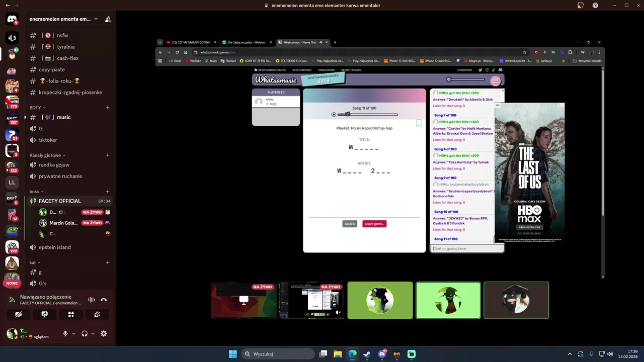644x362 pixels.
Task: Mute the microphone
Action: coord(65,333)
